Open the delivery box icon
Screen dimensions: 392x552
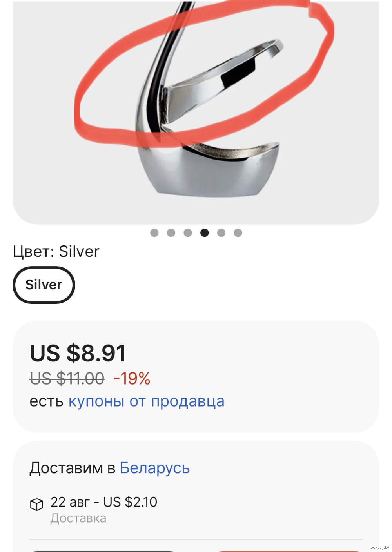point(36,504)
